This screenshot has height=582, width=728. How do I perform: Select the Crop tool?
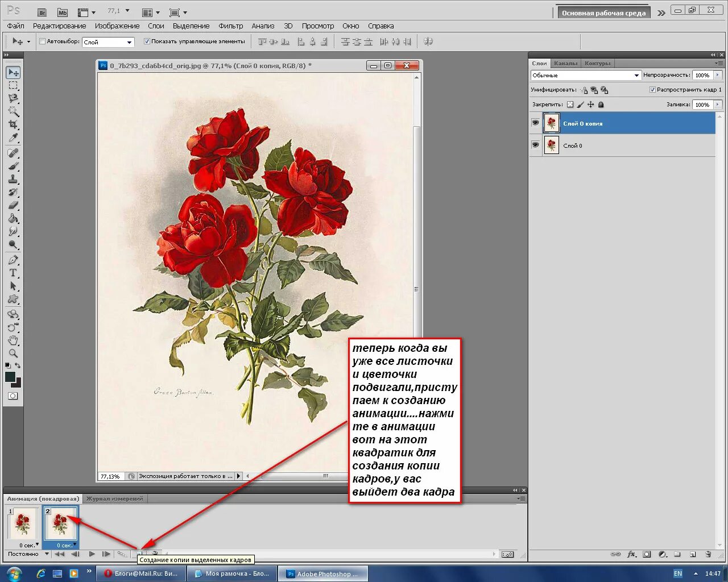[13, 124]
